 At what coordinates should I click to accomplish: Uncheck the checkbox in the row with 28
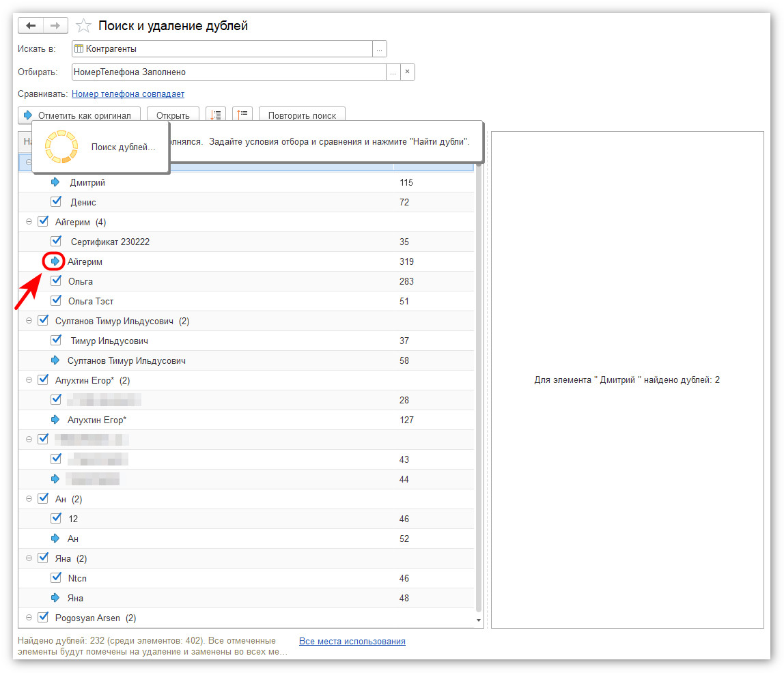click(56, 400)
